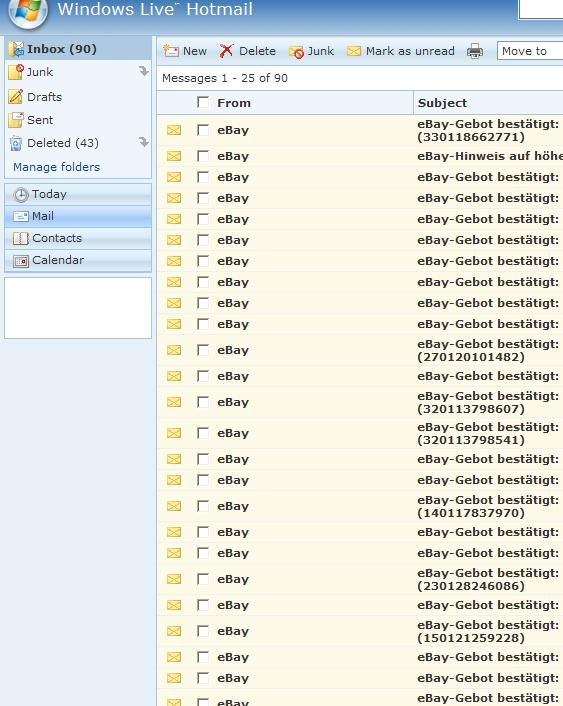The image size is (563, 706).
Task: Click the Mark as unread envelope icon
Action: (x=354, y=51)
